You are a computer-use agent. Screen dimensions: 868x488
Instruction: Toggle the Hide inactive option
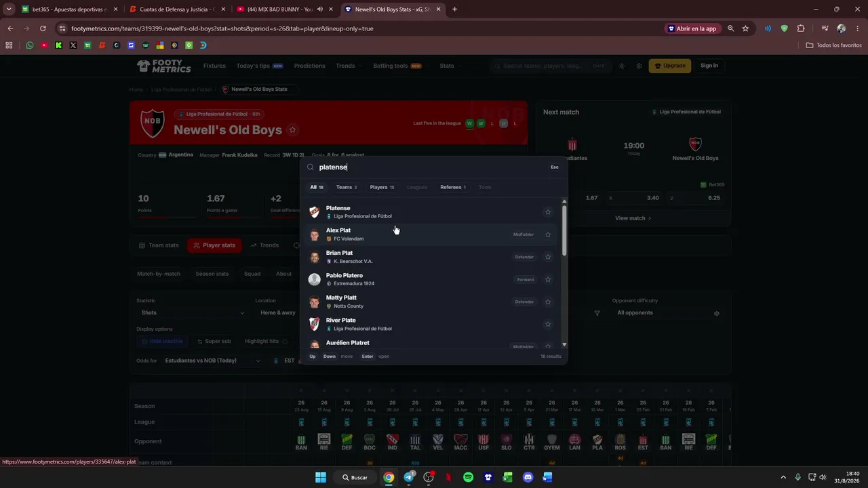point(162,342)
